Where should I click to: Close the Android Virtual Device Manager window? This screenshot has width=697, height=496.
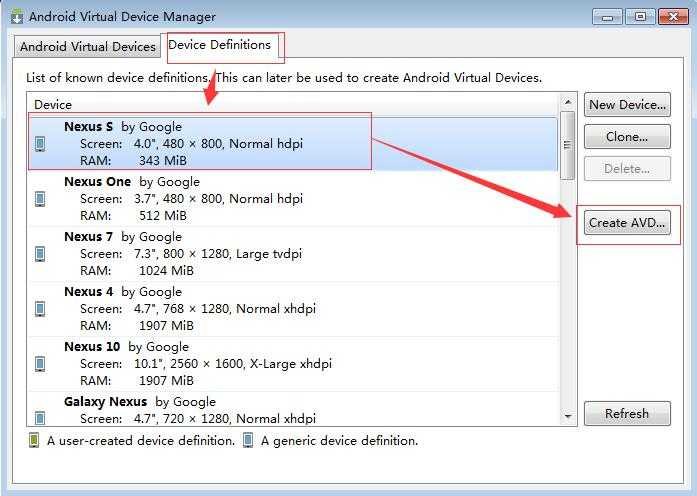tap(673, 17)
